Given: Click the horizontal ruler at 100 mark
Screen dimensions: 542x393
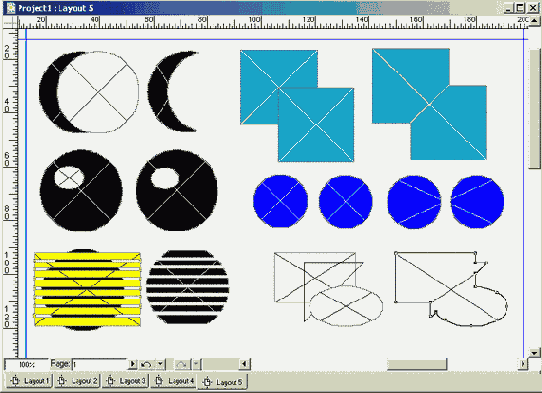Looking at the screenshot, I should click(255, 21).
